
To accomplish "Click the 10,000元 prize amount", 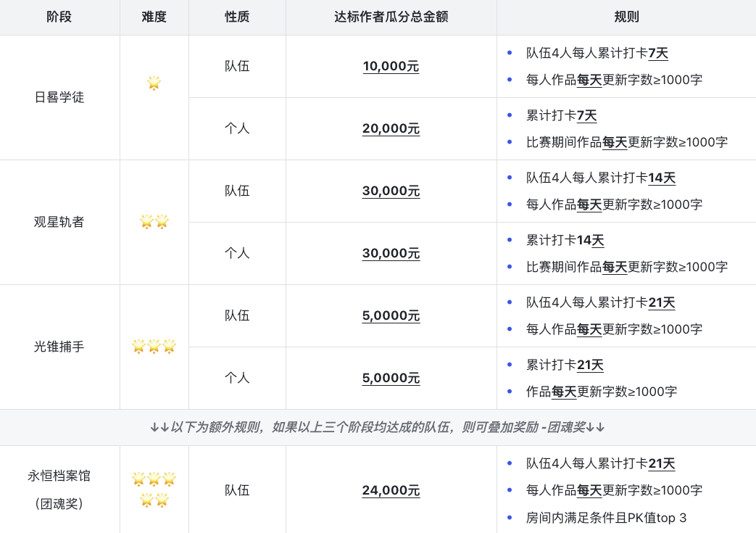I will (391, 66).
